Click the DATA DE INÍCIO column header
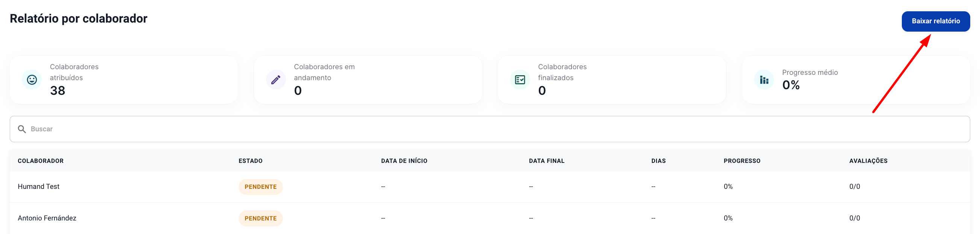 [x=404, y=161]
